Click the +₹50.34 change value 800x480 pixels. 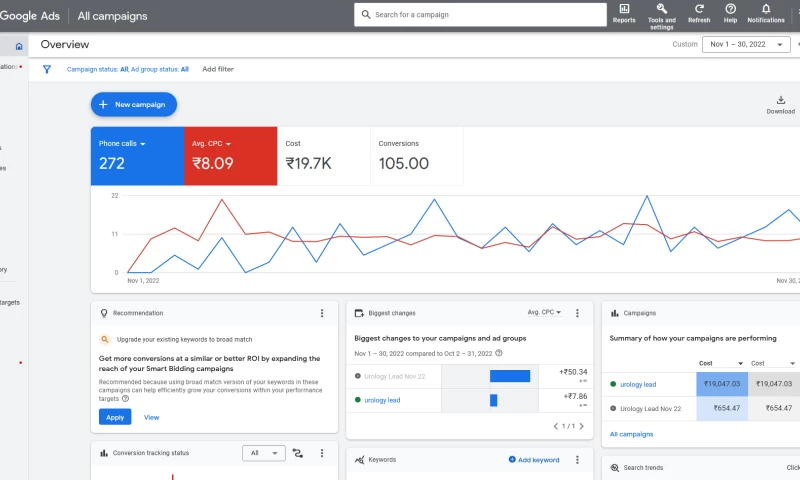573,372
